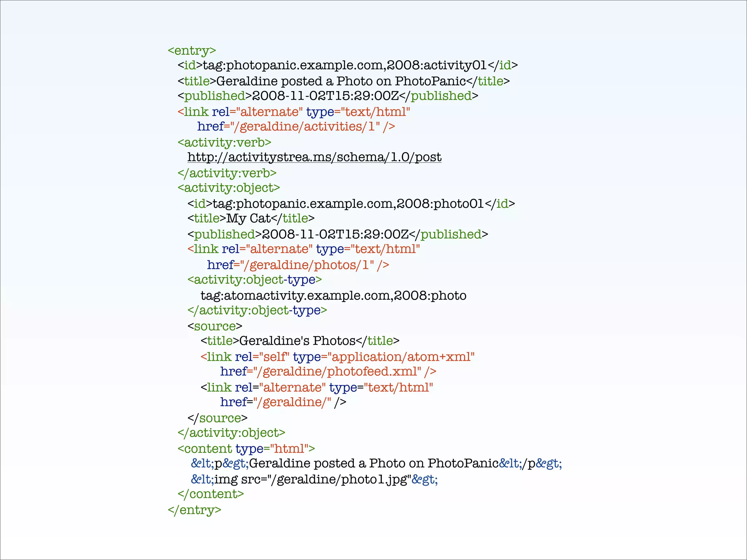This screenshot has width=747, height=560.
Task: Click the img src photo1.jpg line
Action: 314,479
